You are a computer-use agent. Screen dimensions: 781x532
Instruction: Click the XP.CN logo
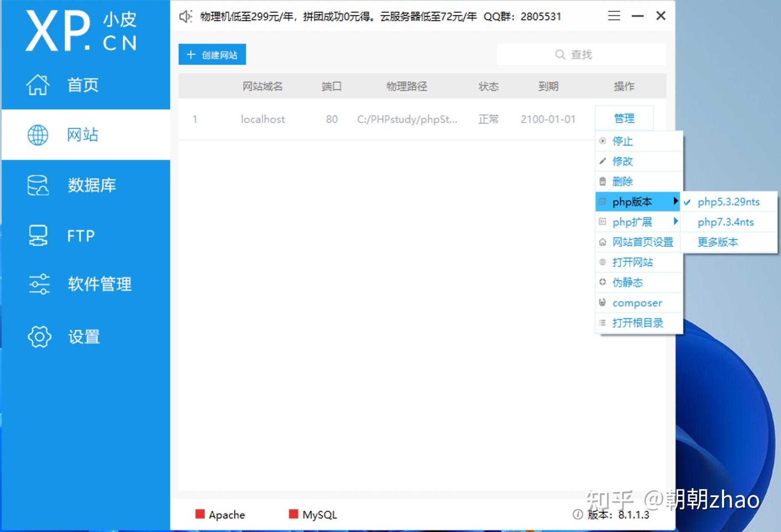tap(81, 31)
